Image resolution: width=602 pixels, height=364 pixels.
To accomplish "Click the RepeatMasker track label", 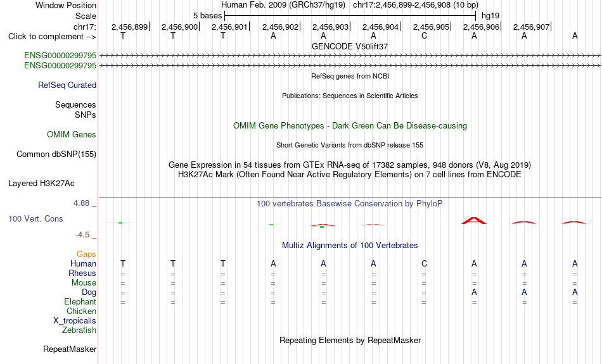I will pos(70,349).
